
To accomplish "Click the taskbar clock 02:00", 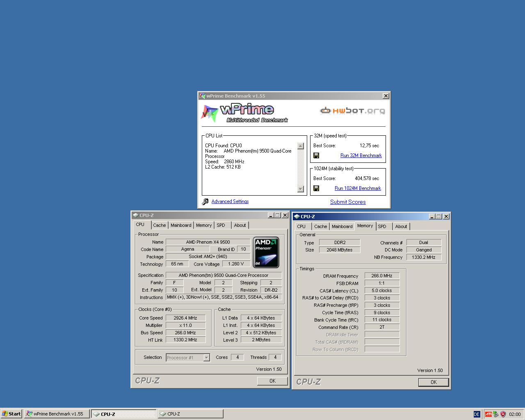I will click(515, 414).
